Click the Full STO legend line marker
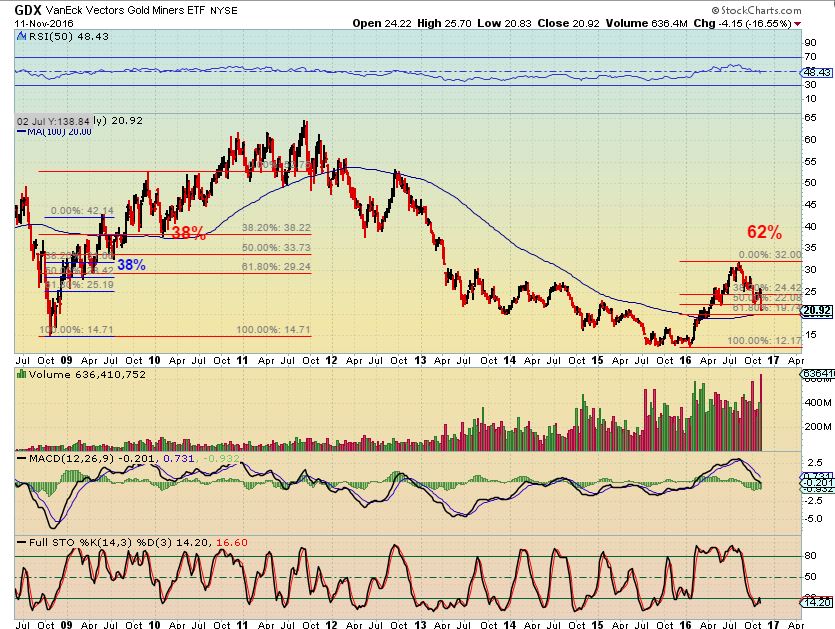Screen dimensions: 835x629 (x=21, y=542)
